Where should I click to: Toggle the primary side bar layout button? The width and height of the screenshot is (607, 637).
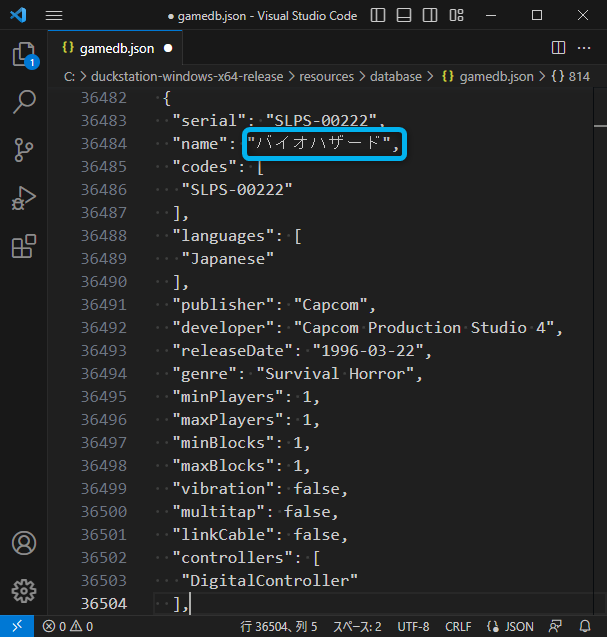[x=378, y=15]
